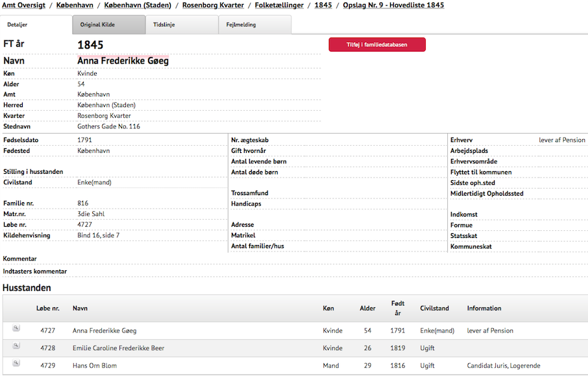Open magnifier icon for Emilie Caroline Frederikke Beer

click(x=16, y=346)
